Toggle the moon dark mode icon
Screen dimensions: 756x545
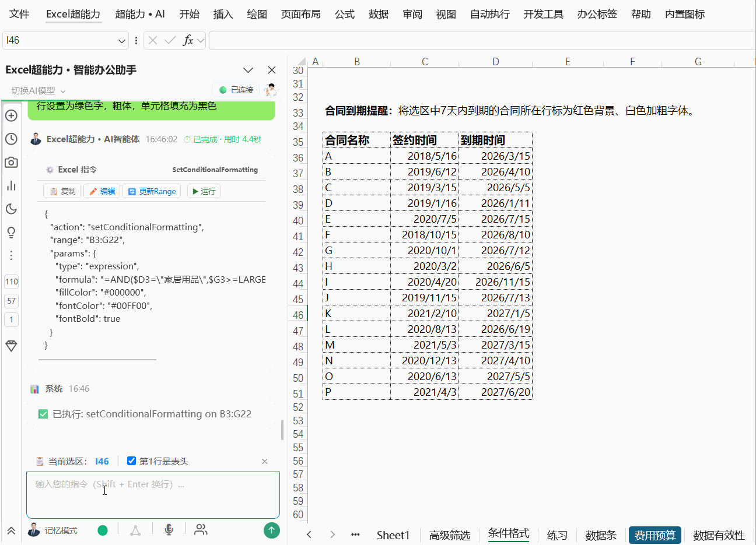click(11, 209)
